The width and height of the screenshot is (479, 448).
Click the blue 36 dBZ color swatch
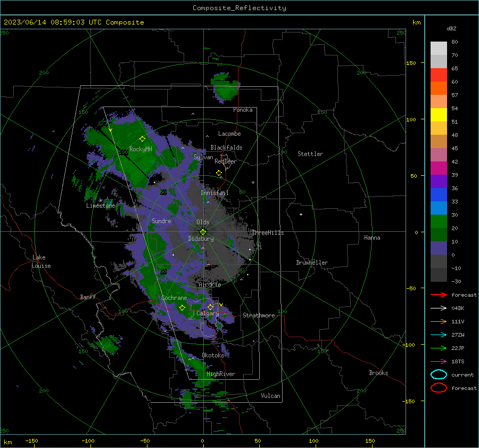click(x=439, y=194)
